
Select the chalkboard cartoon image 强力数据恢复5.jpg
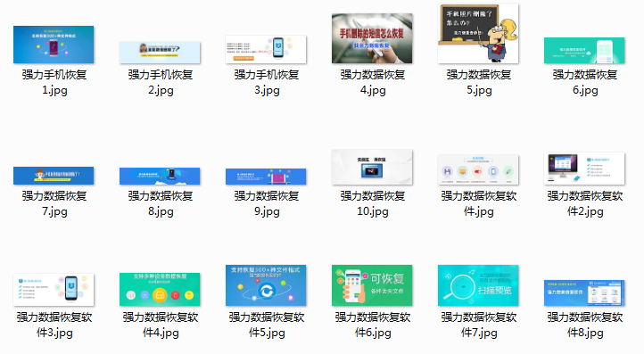(478, 33)
